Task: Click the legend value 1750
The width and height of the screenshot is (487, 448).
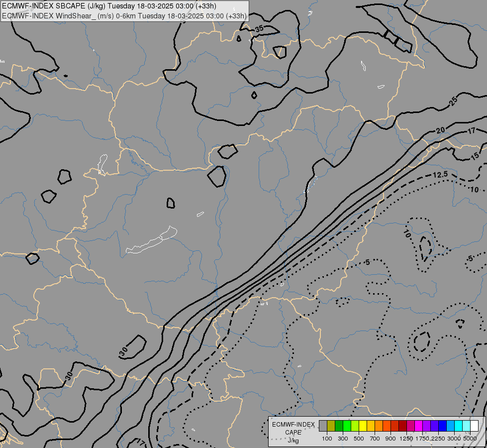Action: pos(422,439)
